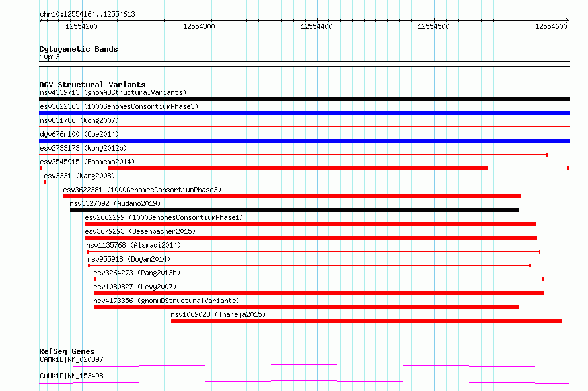
Task: Click the 12554400 ruler position
Action: tap(316, 26)
